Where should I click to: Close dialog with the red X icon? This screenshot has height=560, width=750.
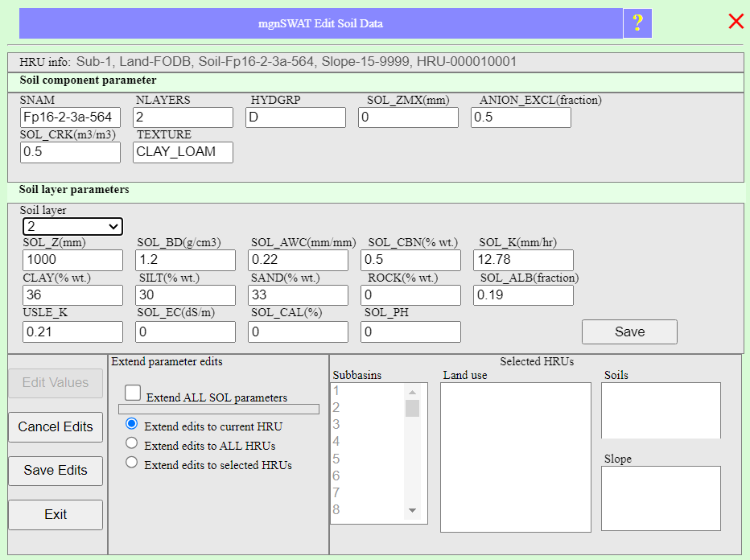click(x=736, y=22)
